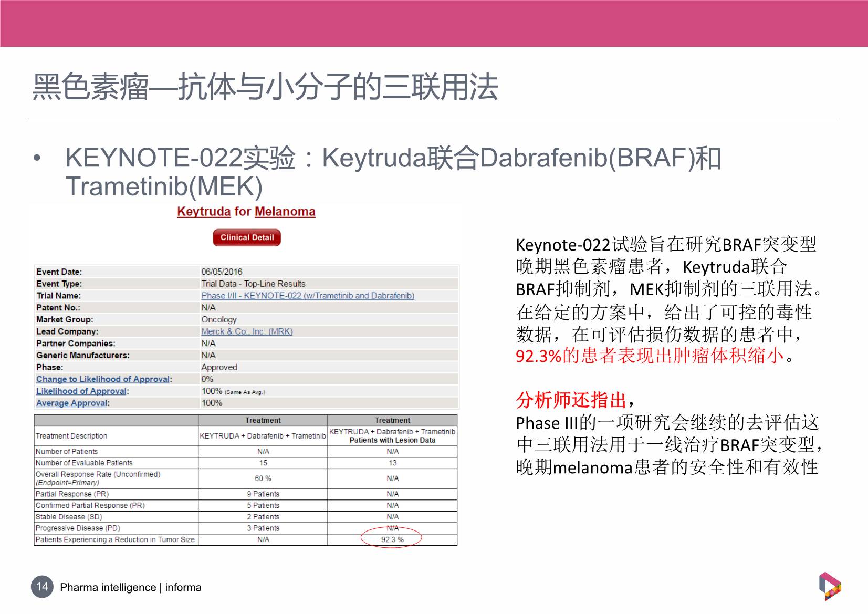Click the Trial Data - Top-Line Results value

[x=253, y=284]
